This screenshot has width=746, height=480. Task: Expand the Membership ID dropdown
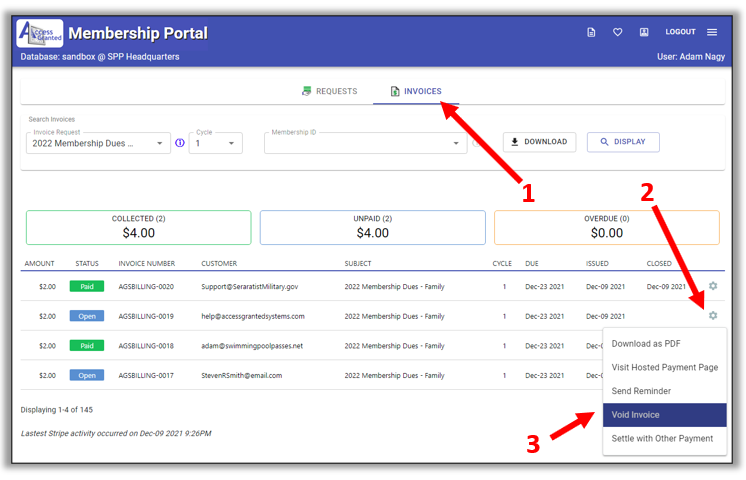point(457,144)
